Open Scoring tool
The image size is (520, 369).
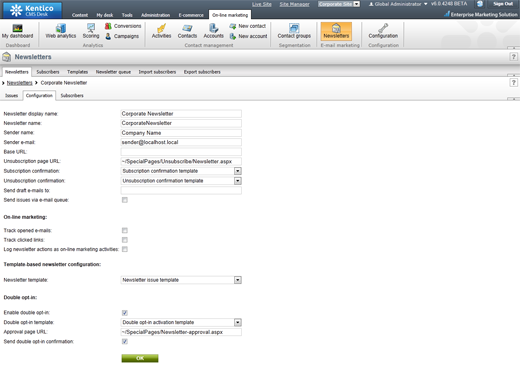[91, 31]
